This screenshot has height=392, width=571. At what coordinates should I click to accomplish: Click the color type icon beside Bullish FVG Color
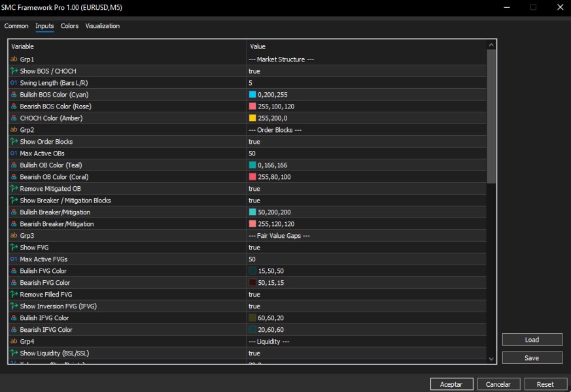point(14,271)
